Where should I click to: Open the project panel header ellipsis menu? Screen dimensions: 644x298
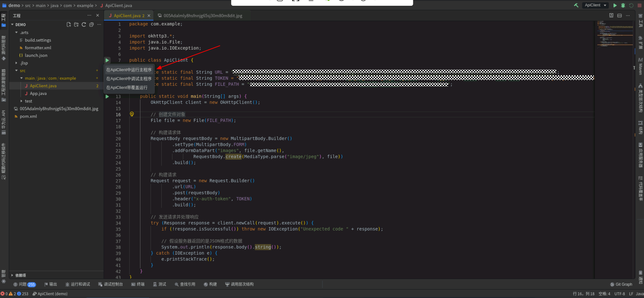[x=89, y=16]
